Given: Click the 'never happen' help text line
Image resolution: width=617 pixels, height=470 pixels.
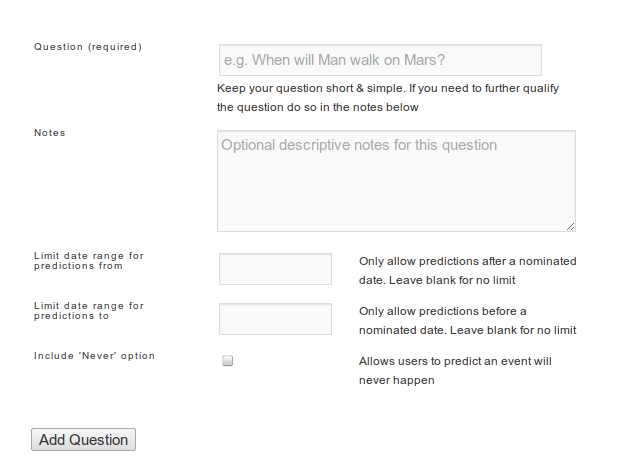Looking at the screenshot, I should coord(397,380).
